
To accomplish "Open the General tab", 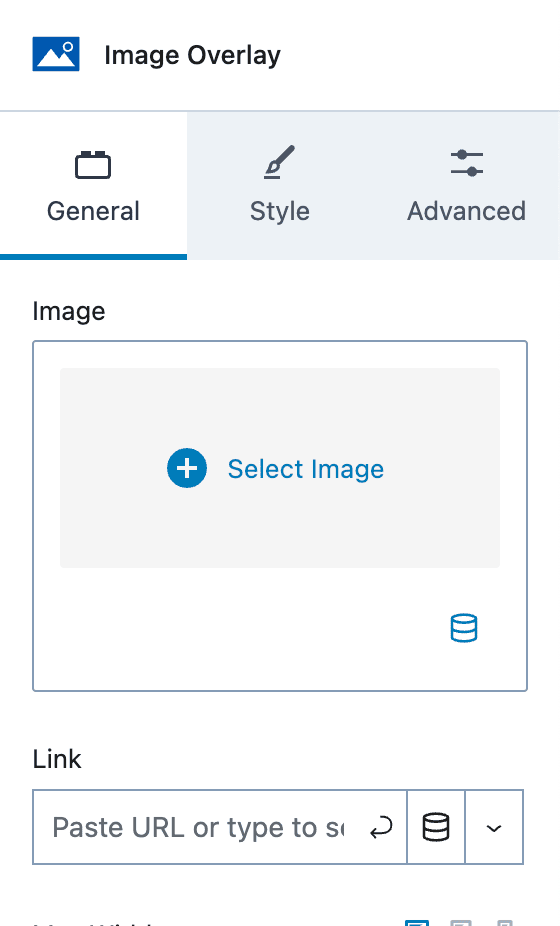I will point(93,185).
